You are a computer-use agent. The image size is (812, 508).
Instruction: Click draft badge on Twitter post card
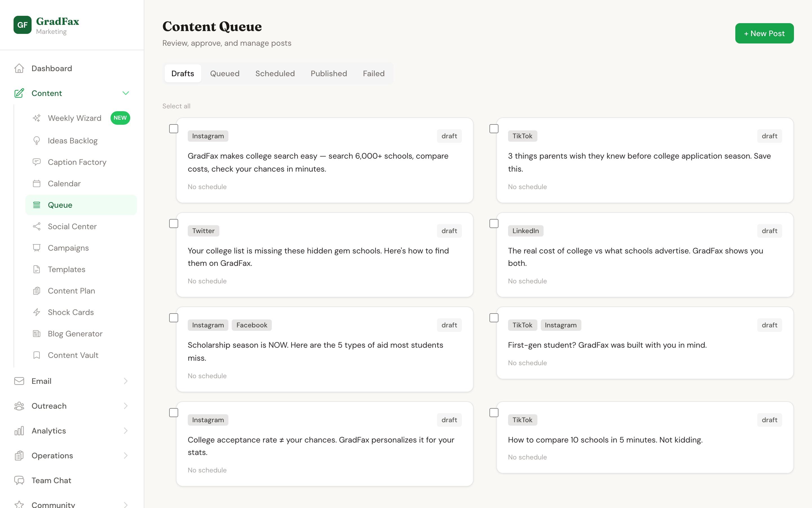coord(449,231)
